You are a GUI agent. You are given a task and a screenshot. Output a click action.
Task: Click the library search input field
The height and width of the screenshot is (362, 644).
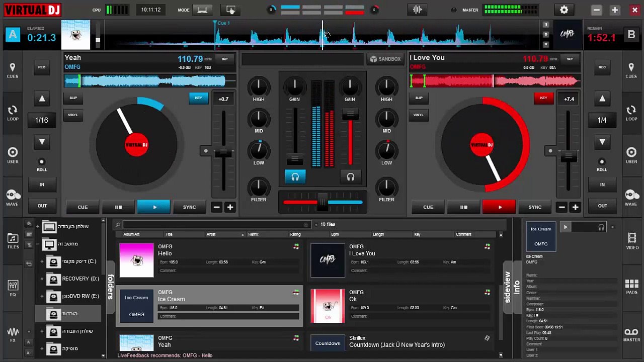pos(216,225)
